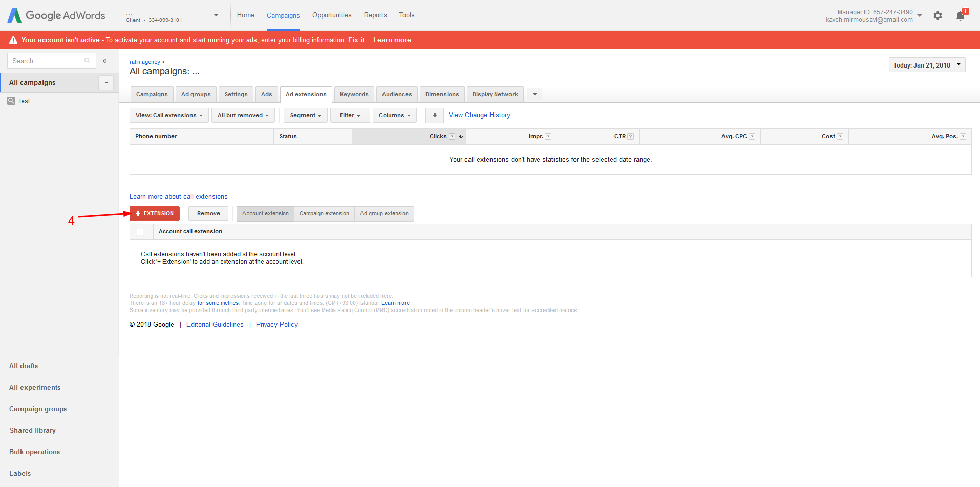Tick the Account call extension checkbox

[x=140, y=232]
